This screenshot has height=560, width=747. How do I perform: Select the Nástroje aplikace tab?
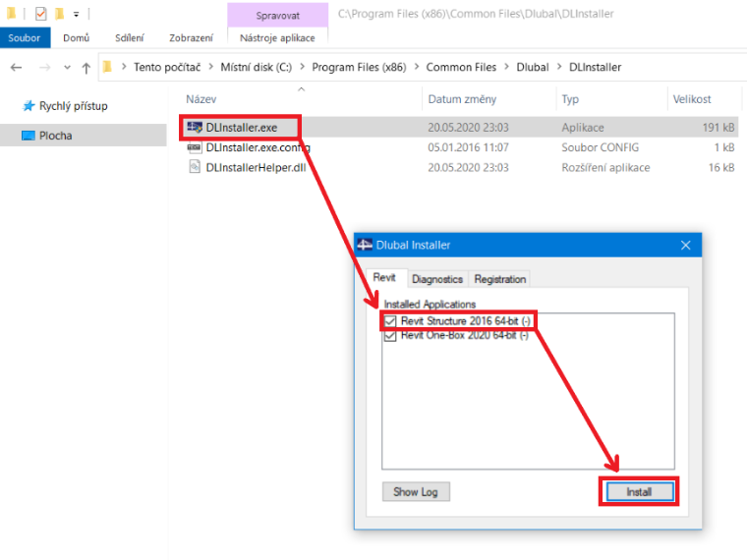pos(277,38)
